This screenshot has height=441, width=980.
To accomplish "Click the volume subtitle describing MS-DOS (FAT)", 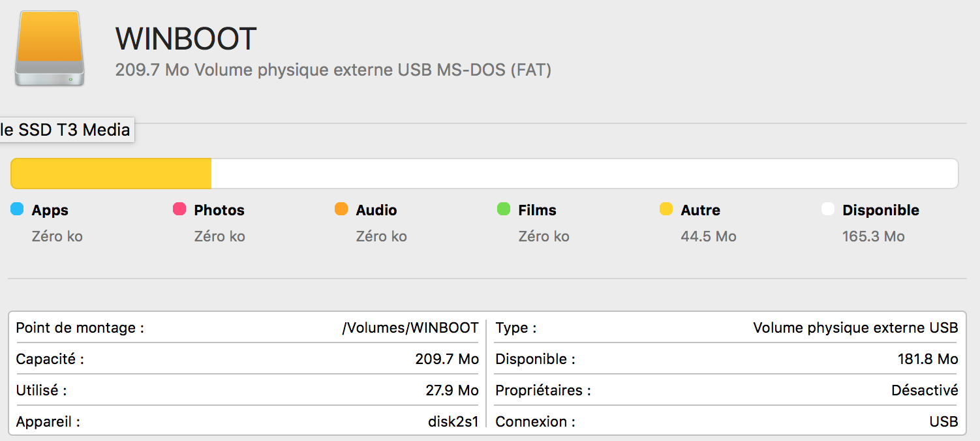I will [x=333, y=70].
